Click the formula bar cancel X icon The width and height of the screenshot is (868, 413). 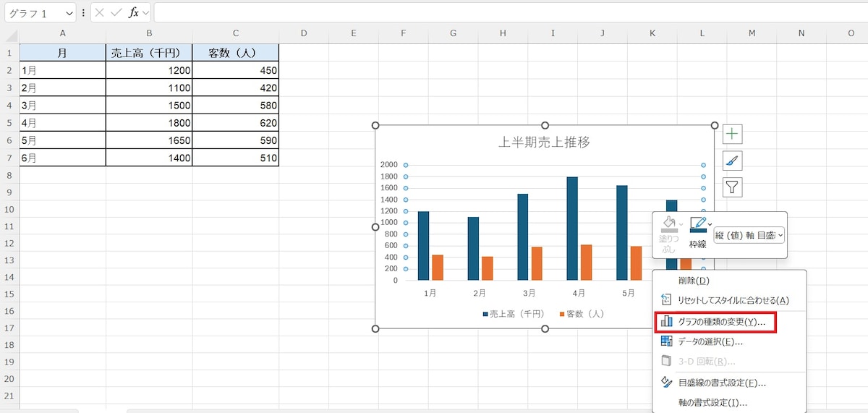click(x=100, y=13)
